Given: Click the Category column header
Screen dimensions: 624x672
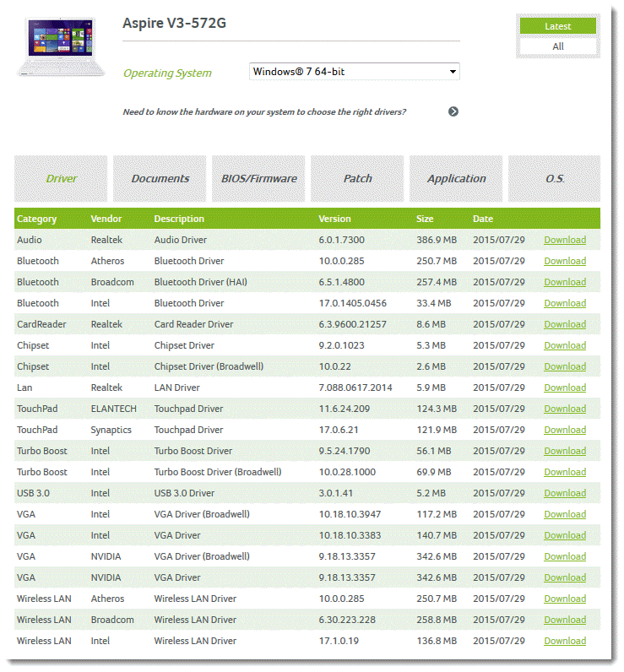Looking at the screenshot, I should 37,219.
